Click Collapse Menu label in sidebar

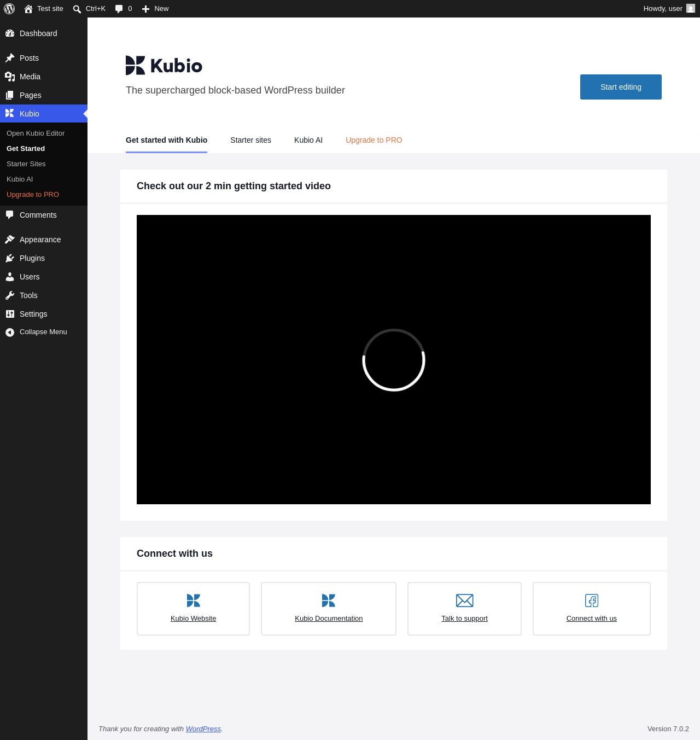43,332
